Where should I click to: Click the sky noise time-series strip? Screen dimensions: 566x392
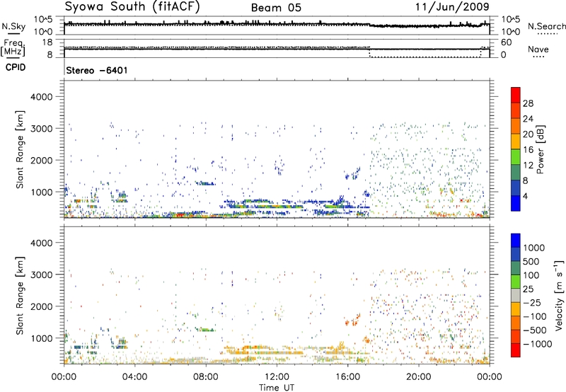tap(277, 25)
